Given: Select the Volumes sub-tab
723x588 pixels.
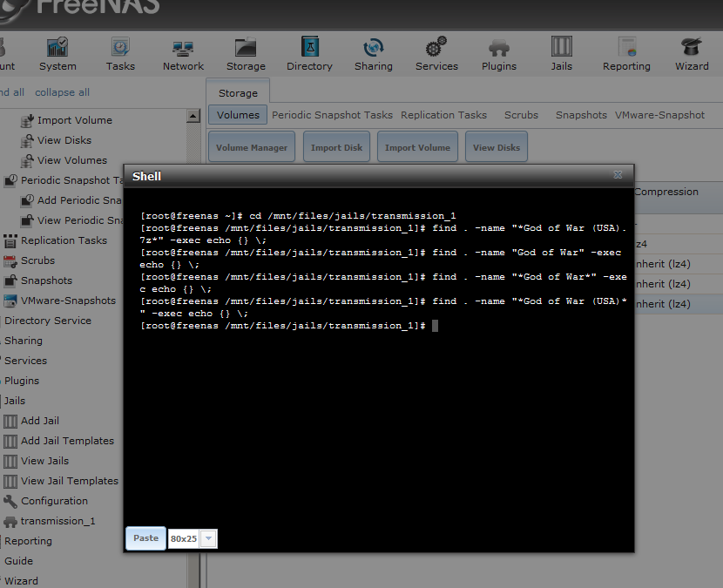Looking at the screenshot, I should [238, 115].
